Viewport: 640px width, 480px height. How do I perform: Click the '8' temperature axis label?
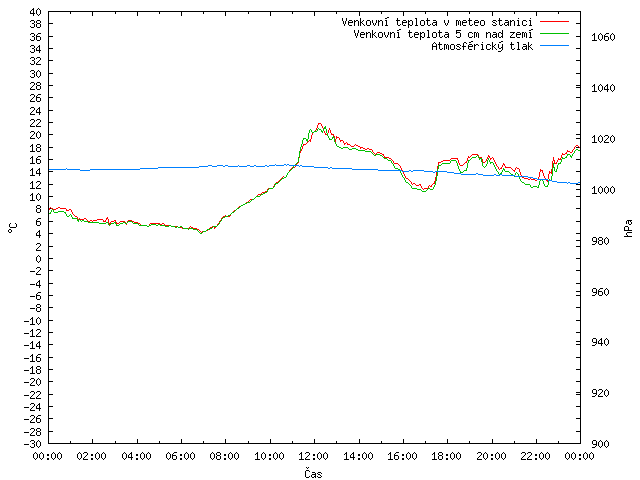coord(38,209)
